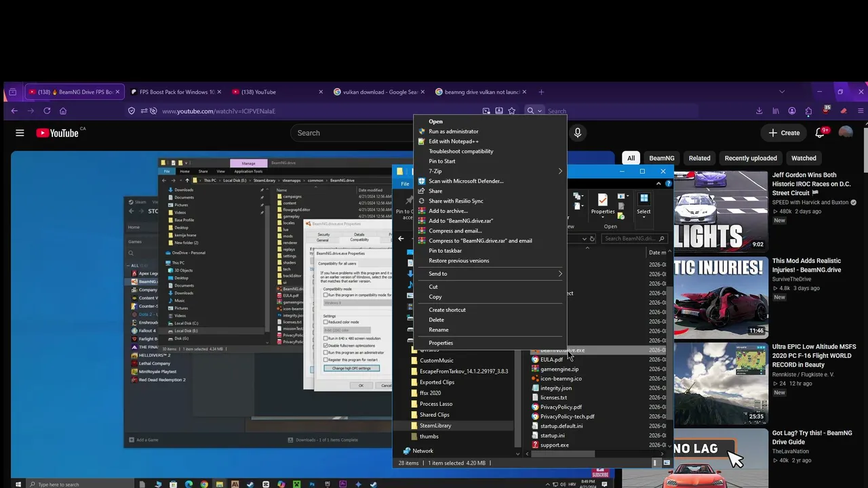868x488 pixels.
Task: Open Ultra EPIC Low Altitude MSFS thumbnail
Action: (x=721, y=384)
